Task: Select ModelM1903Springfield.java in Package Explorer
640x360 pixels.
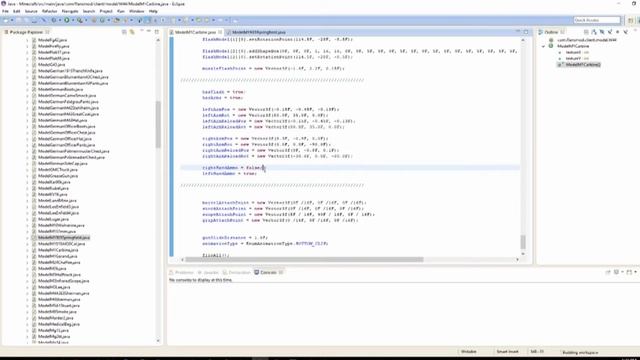Action: point(64,238)
